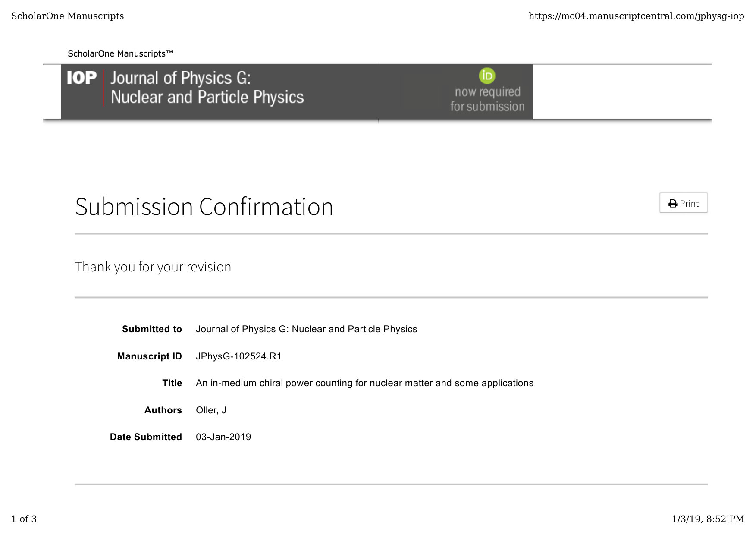Screen dimensions: 756x535
Task: Click the manuscriptcentral.com URL in page header
Action: coord(636,16)
